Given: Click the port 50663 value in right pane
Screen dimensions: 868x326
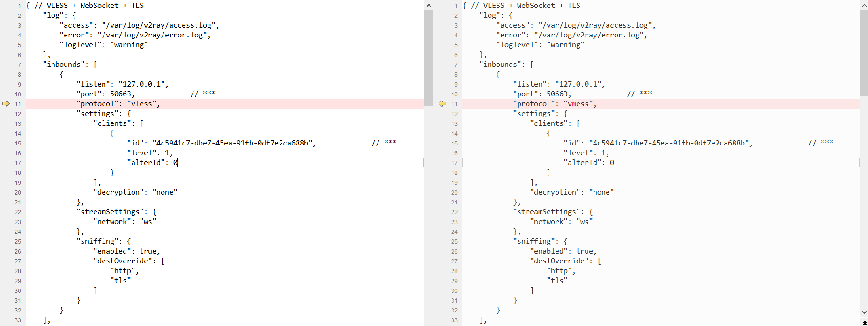Looking at the screenshot, I should pos(558,94).
